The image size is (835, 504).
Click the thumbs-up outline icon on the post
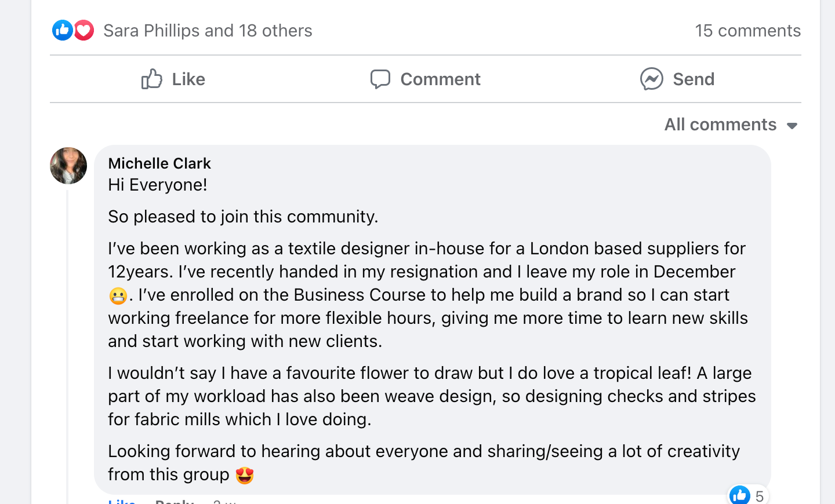pos(152,79)
